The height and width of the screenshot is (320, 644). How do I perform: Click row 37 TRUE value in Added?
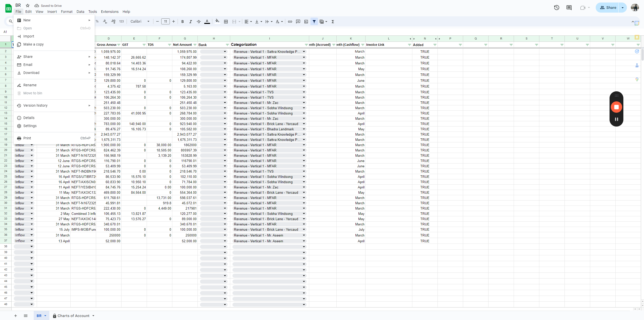tap(425, 241)
